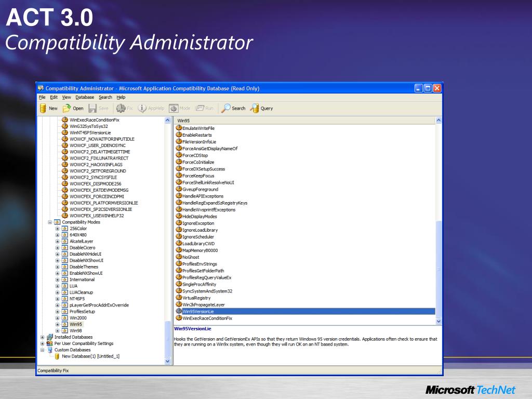
Task: Select ProfilesEnvStrings in the fix list
Action: [199, 264]
